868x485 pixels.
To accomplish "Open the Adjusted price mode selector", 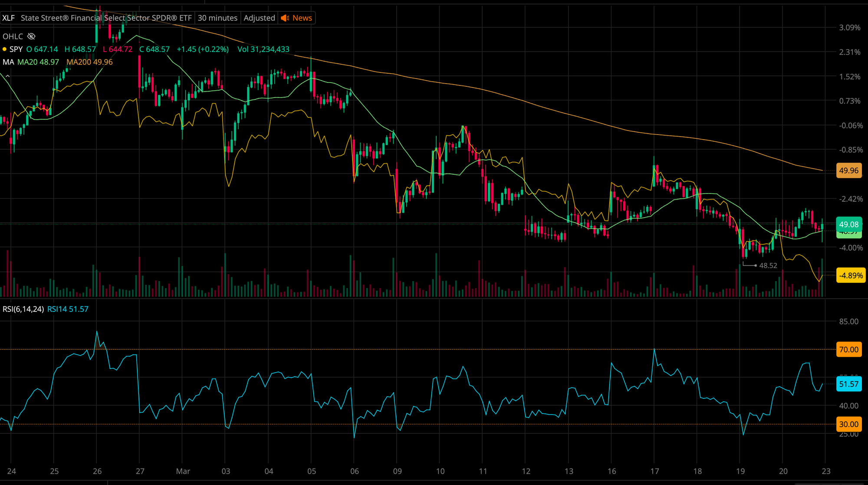I will point(259,18).
